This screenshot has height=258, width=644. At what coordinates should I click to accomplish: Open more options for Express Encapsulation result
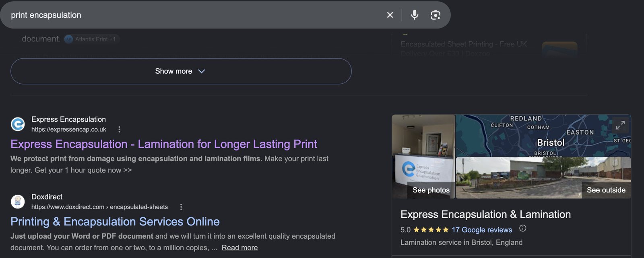click(x=119, y=129)
